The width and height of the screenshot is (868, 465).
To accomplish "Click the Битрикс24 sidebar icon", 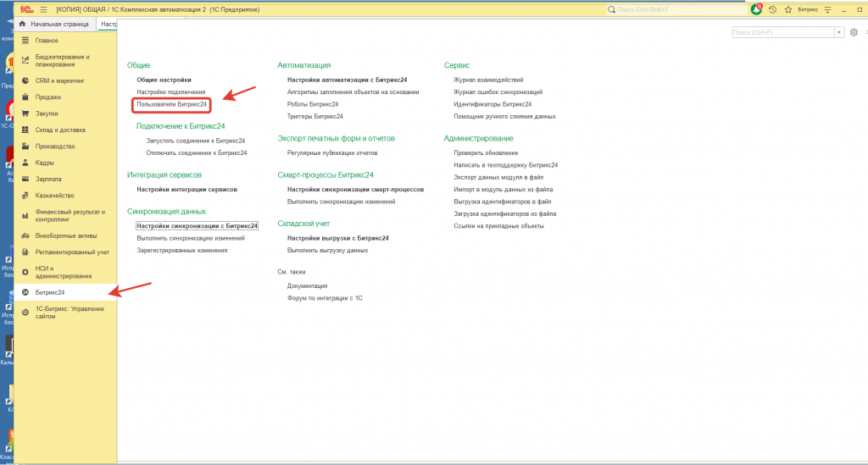I will 25,292.
